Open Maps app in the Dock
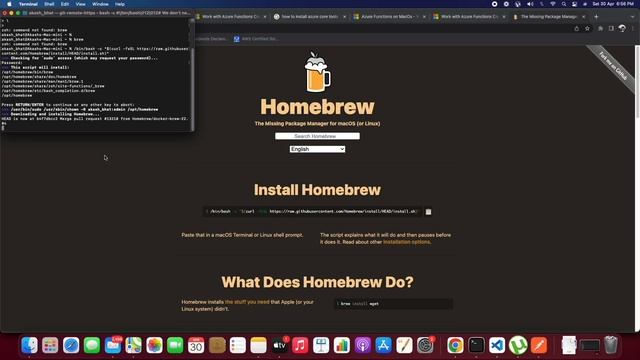The width and height of the screenshot is (640, 360). pos(133,345)
